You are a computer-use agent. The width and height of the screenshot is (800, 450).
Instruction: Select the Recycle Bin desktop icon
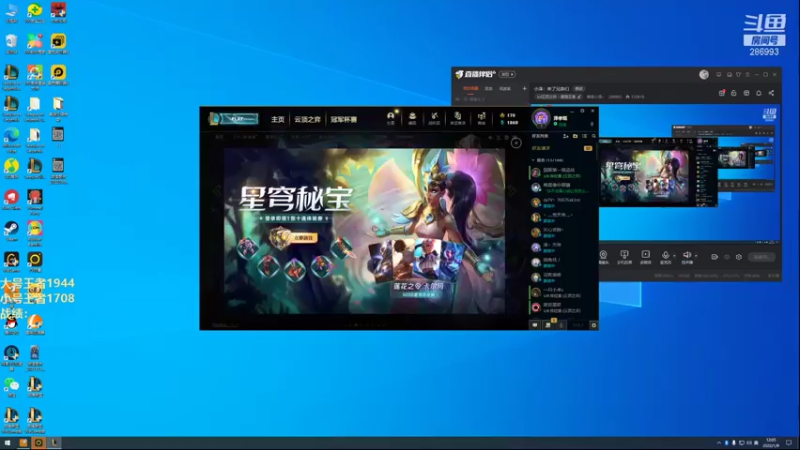tap(12, 44)
